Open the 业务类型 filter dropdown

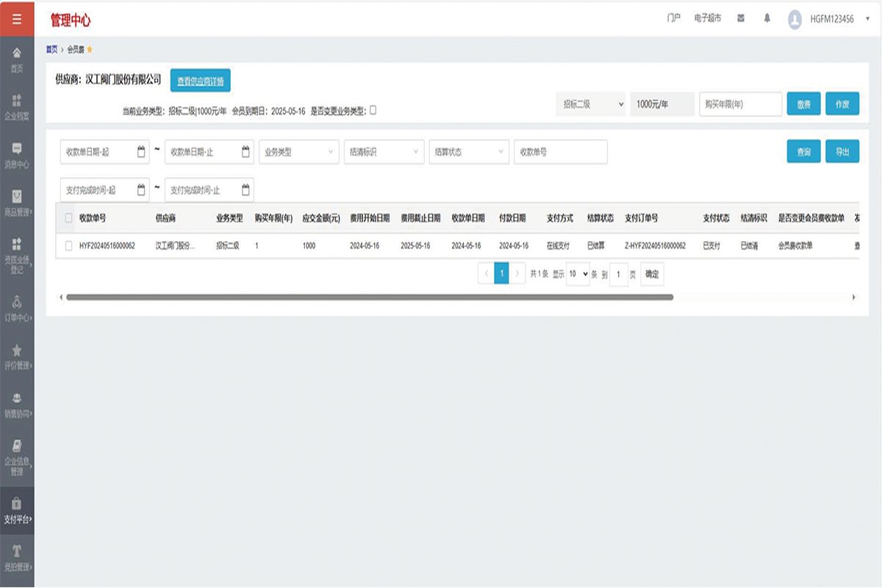coord(298,152)
